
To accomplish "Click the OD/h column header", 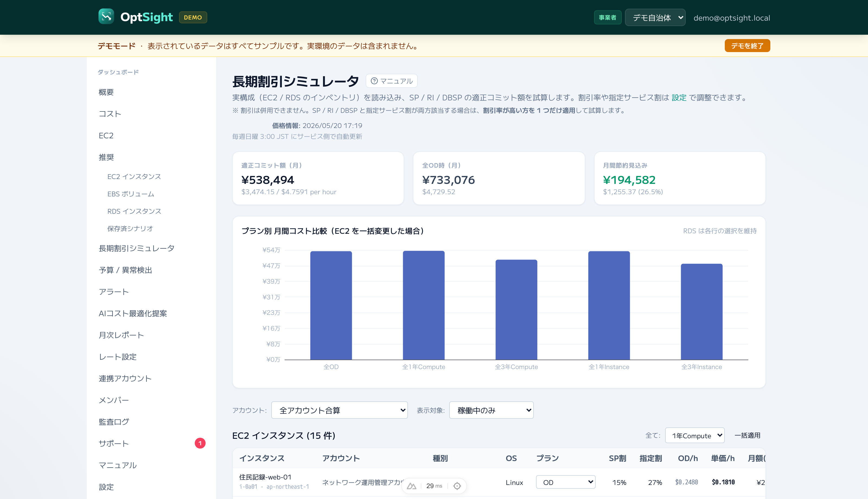I will pyautogui.click(x=688, y=458).
